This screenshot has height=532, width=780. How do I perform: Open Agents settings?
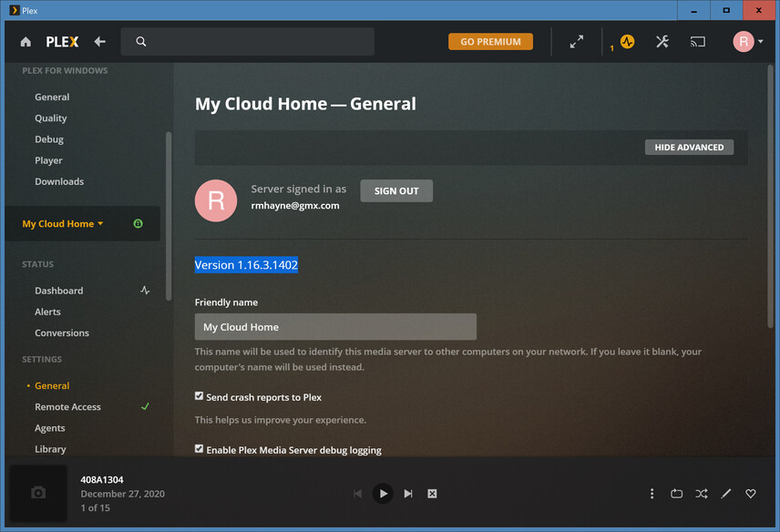(x=50, y=428)
